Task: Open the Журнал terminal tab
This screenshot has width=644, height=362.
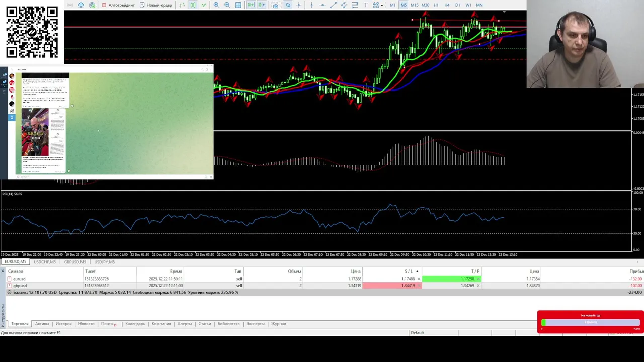Action: click(x=278, y=324)
